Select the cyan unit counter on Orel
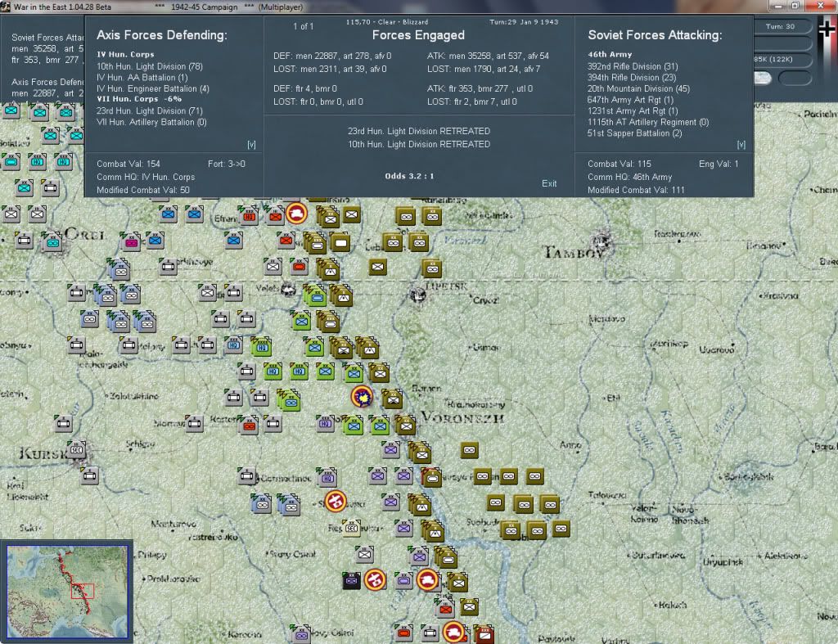 tap(52, 242)
